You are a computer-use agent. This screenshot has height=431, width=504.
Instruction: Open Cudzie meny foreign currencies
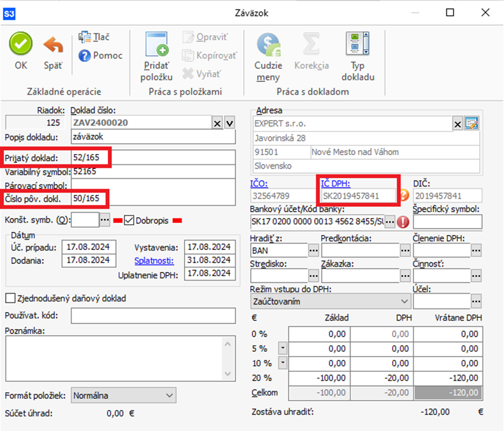(268, 45)
